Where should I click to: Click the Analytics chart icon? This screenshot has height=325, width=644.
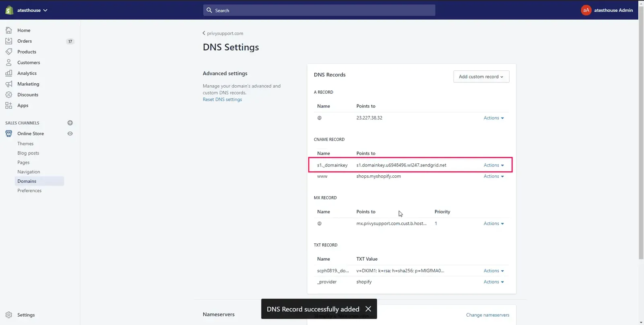click(x=9, y=73)
